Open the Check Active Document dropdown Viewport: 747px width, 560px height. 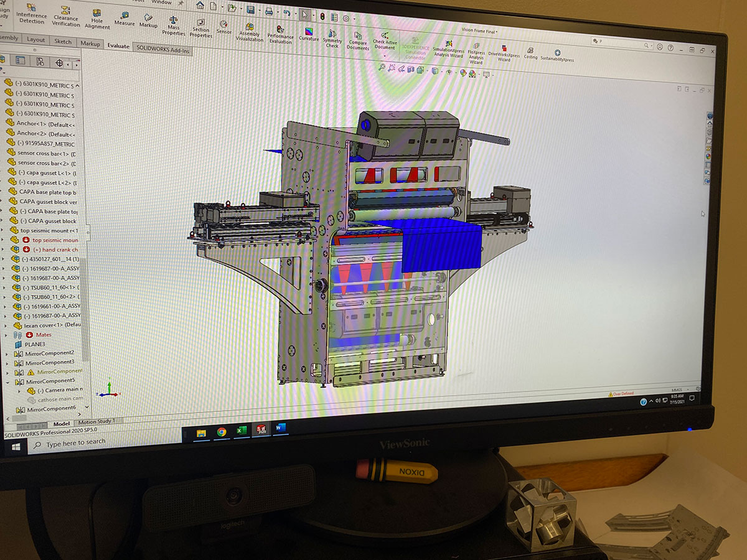tap(385, 55)
